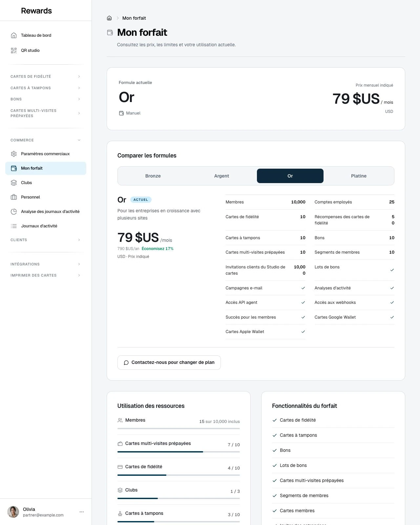
Task: Click the Membres users icon in resource usage
Action: click(x=120, y=420)
